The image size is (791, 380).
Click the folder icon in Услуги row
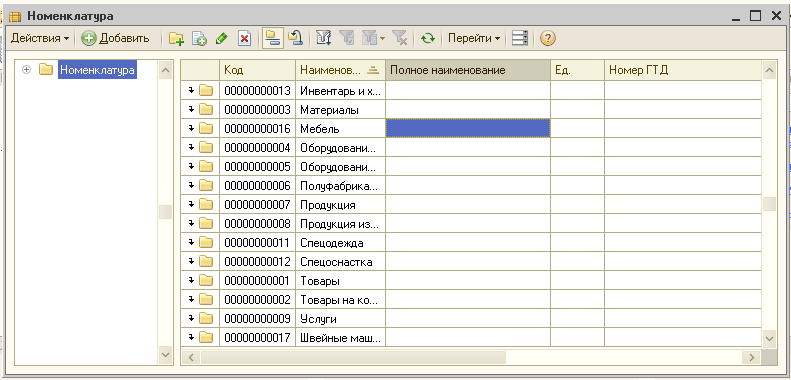(x=206, y=318)
